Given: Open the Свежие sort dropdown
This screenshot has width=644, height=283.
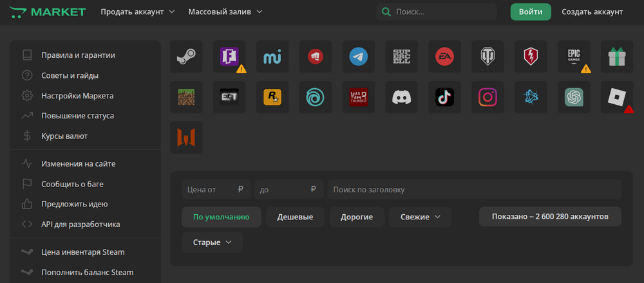Looking at the screenshot, I should 420,217.
